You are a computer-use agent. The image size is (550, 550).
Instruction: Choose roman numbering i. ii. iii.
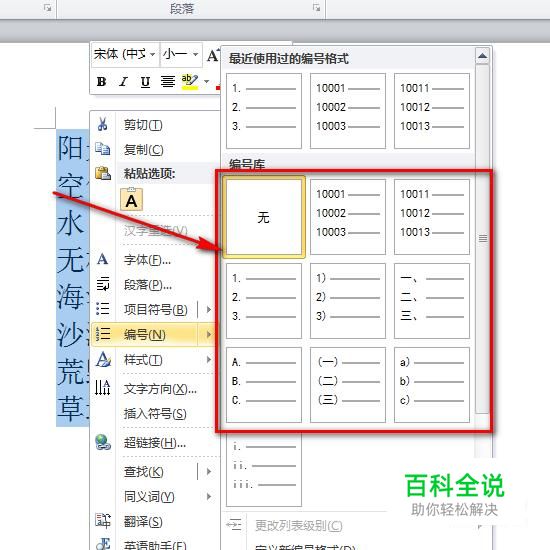[x=264, y=469]
